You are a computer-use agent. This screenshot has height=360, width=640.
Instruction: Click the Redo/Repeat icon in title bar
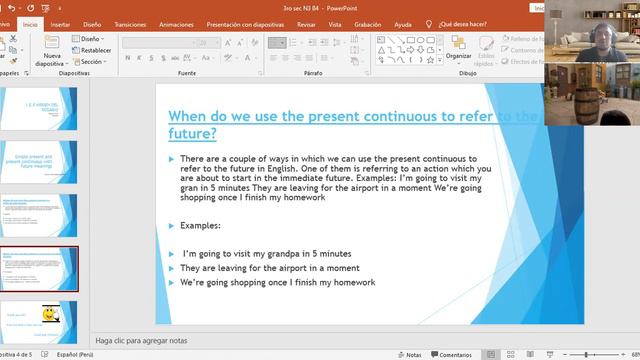pyautogui.click(x=31, y=8)
